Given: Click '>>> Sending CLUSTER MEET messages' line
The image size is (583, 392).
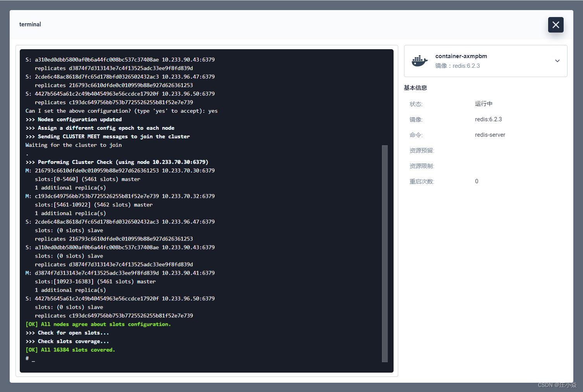Looking at the screenshot, I should tap(107, 136).
